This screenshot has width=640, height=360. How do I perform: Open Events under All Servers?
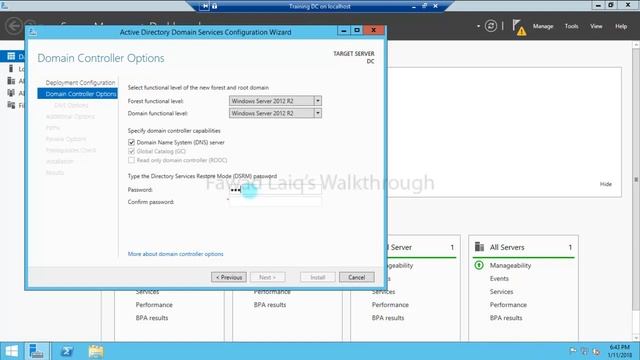click(x=499, y=278)
